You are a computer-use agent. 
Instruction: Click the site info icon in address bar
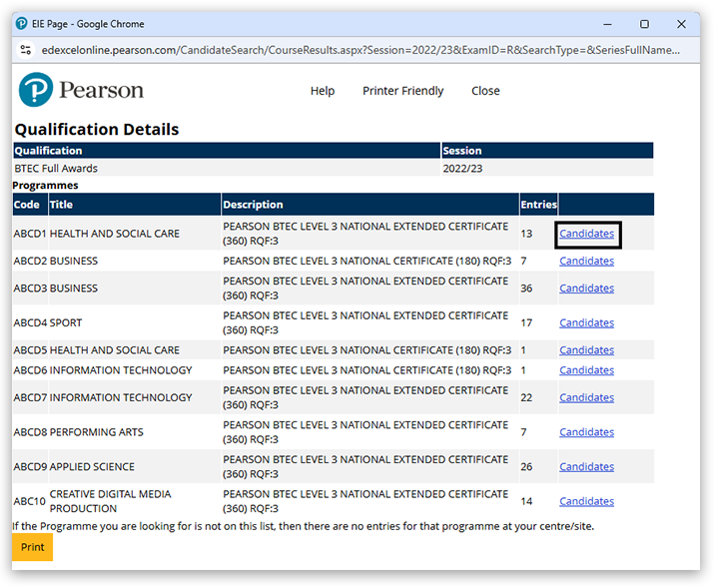point(26,49)
